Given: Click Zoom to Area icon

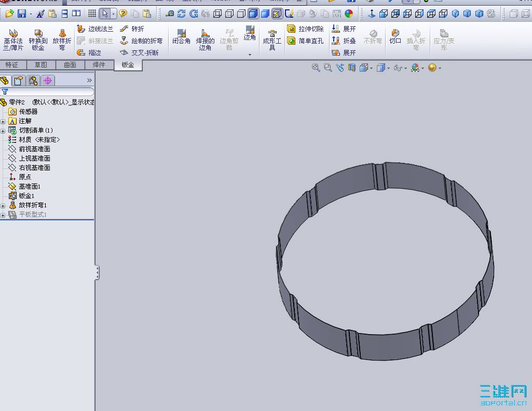Looking at the screenshot, I should click(328, 68).
